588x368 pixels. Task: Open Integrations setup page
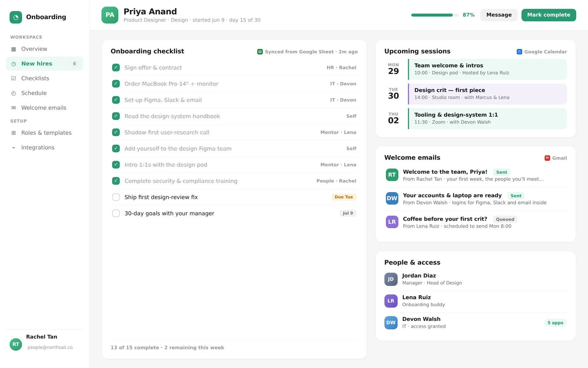[44, 148]
